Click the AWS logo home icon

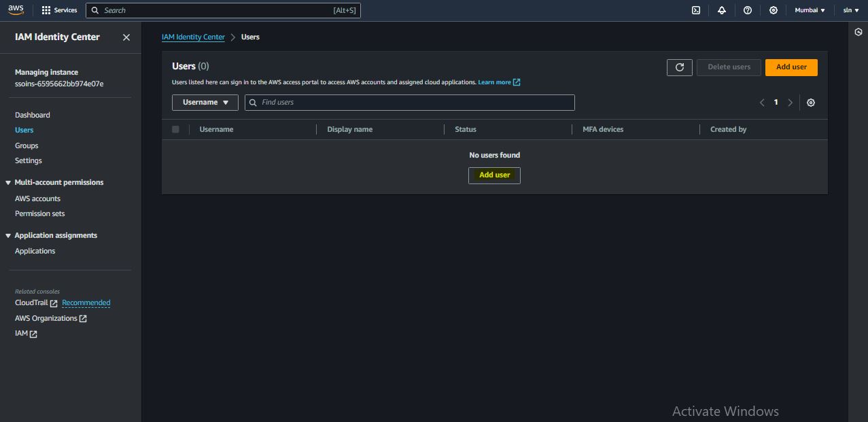16,10
